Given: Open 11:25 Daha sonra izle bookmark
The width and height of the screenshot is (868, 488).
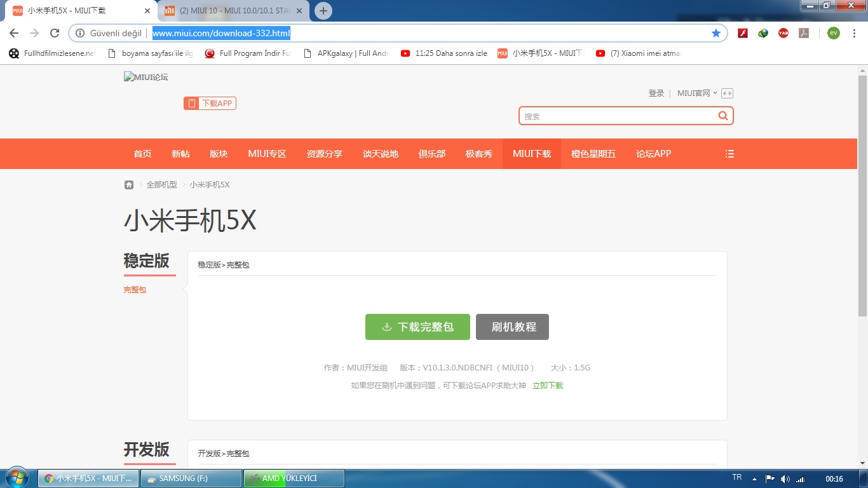Looking at the screenshot, I should click(x=444, y=53).
